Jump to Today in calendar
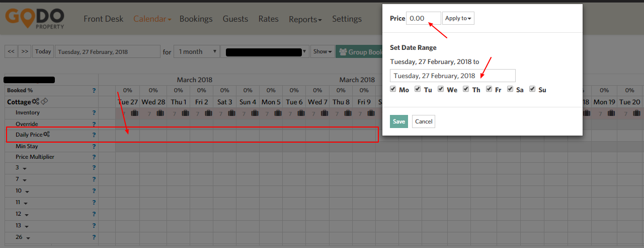The width and height of the screenshot is (644, 248). pos(43,51)
